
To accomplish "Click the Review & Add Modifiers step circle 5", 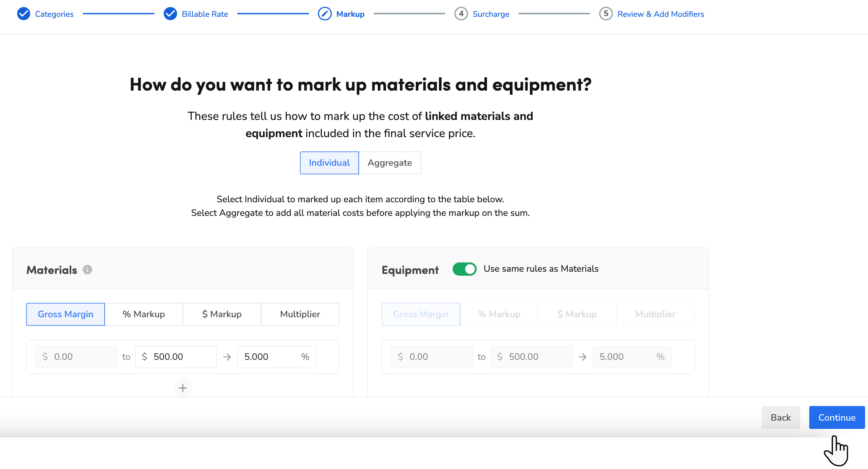I will tap(606, 14).
